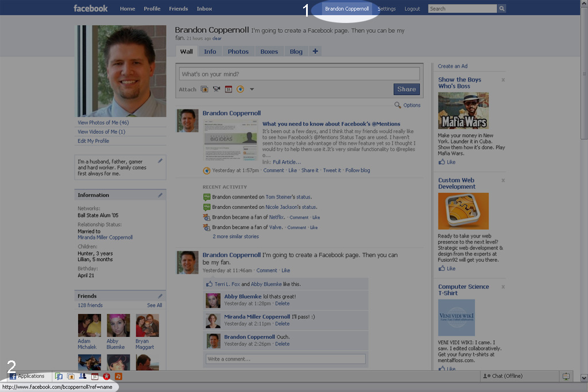Open Inbox in top navigation

[204, 9]
